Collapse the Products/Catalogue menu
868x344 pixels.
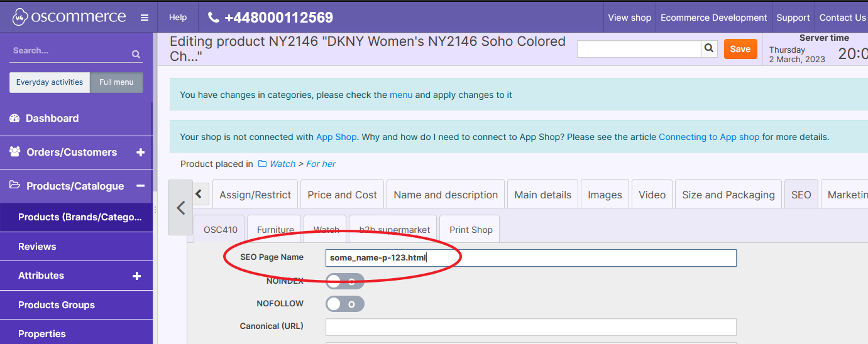[140, 186]
